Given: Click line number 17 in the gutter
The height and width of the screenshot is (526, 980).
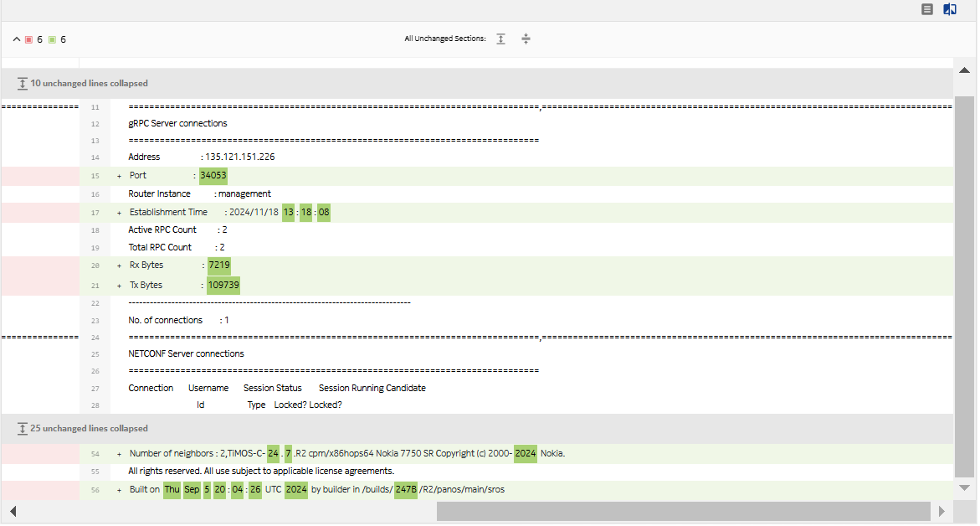Looking at the screenshot, I should pos(95,213).
